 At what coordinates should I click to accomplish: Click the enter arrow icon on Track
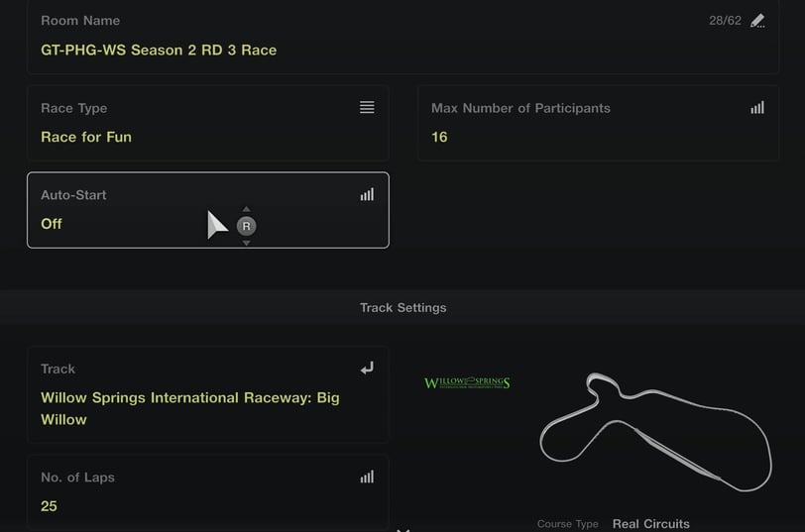367,368
